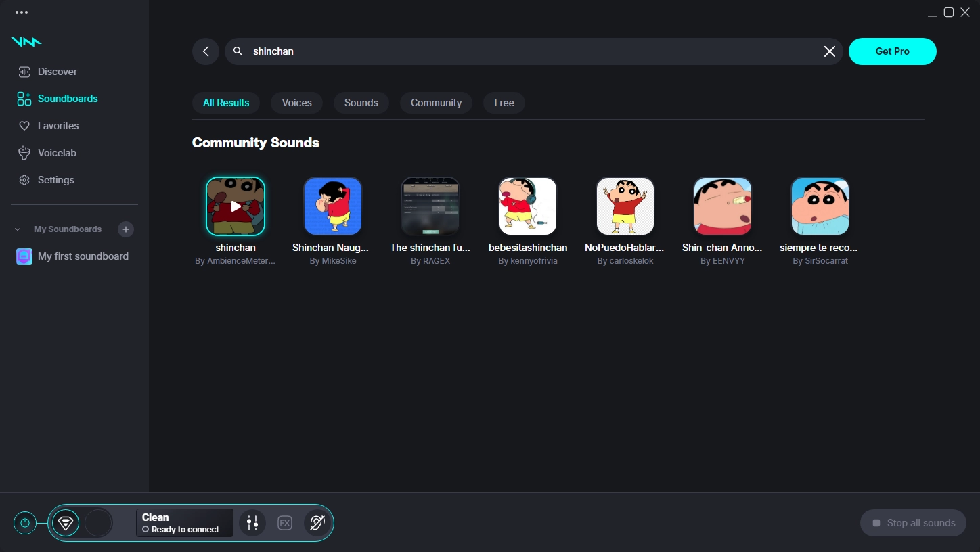Maximize the Voicemod window
This screenshot has width=980, height=552.
tap(949, 12)
